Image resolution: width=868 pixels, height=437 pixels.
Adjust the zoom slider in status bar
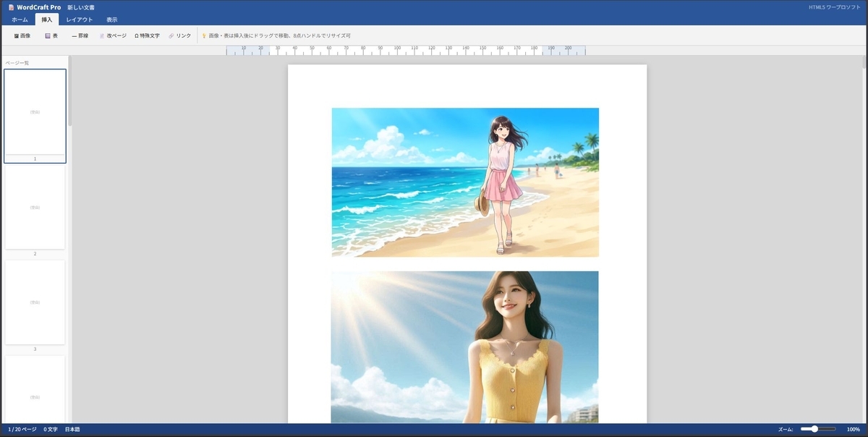(818, 429)
